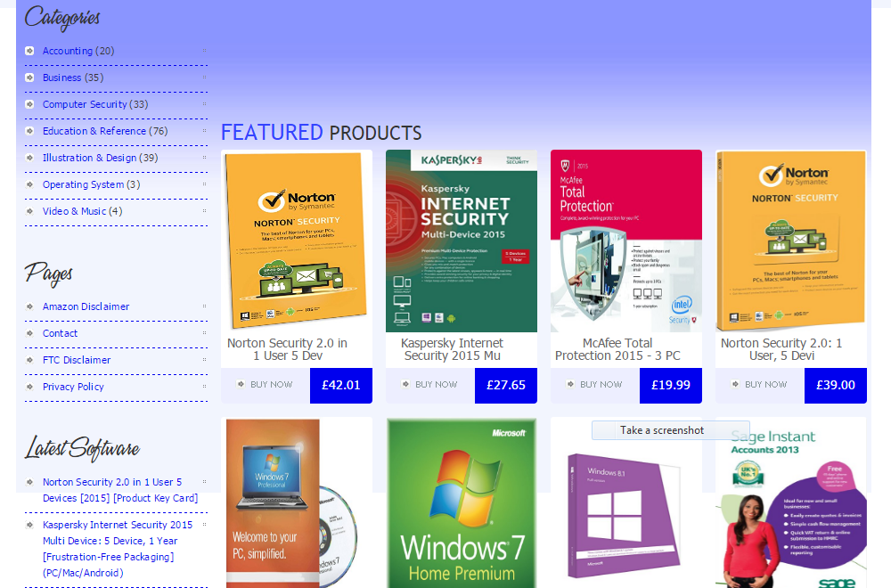Open the Amazon Disclaimer page
891x588 pixels.
click(x=86, y=306)
